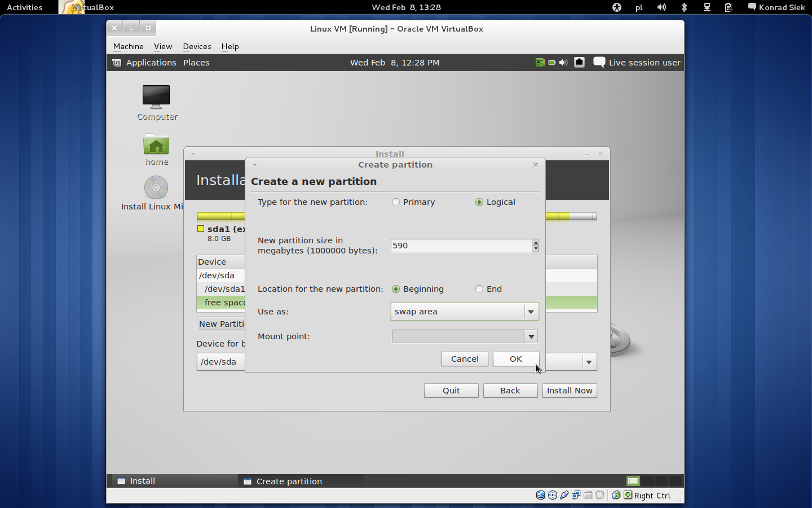
Task: Click the host Bluetooth icon in top bar
Action: point(684,7)
